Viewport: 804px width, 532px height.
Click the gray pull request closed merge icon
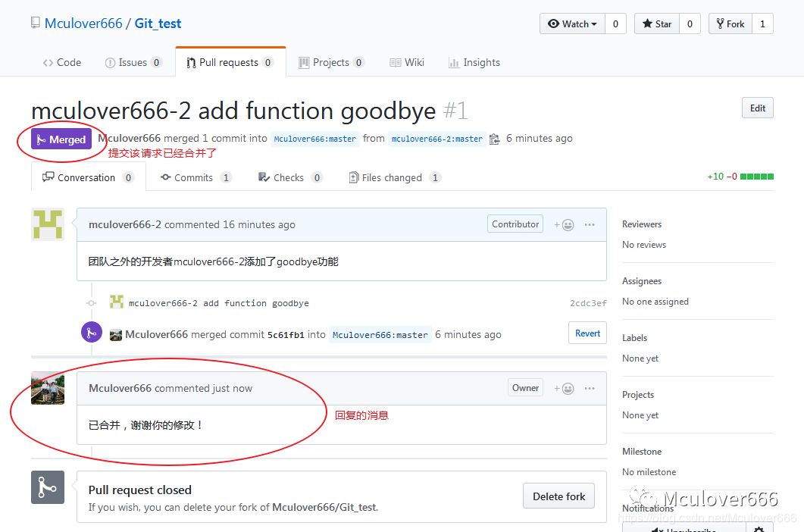click(48, 487)
